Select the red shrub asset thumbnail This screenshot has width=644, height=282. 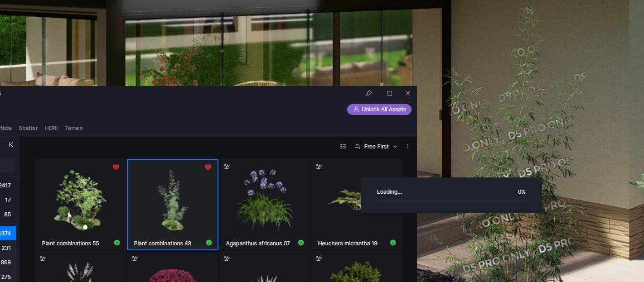pos(173,267)
